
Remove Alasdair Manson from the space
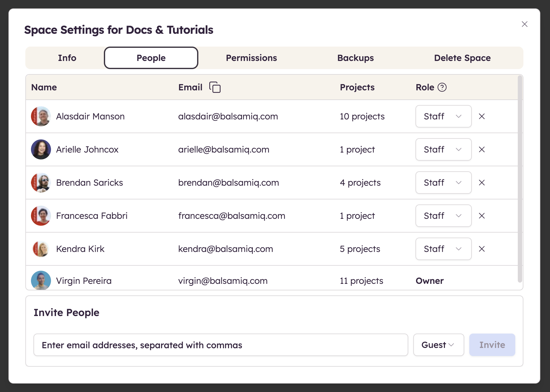tap(481, 116)
